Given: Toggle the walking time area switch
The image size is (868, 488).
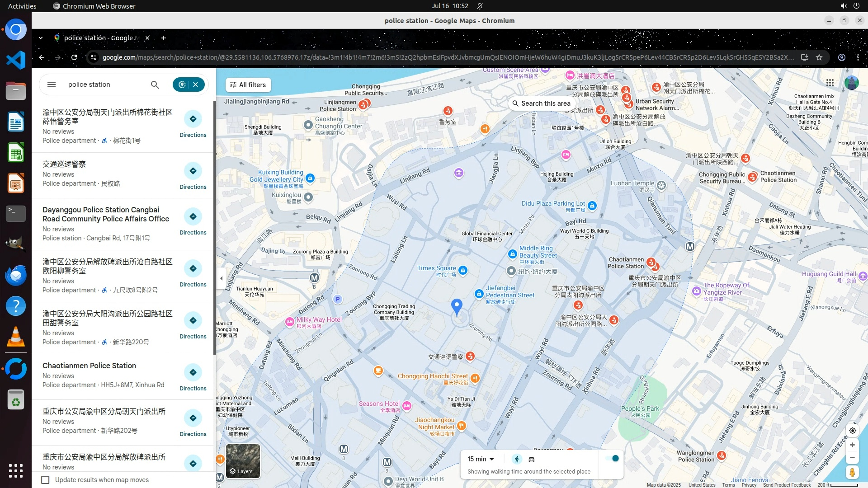Looking at the screenshot, I should coord(613,459).
